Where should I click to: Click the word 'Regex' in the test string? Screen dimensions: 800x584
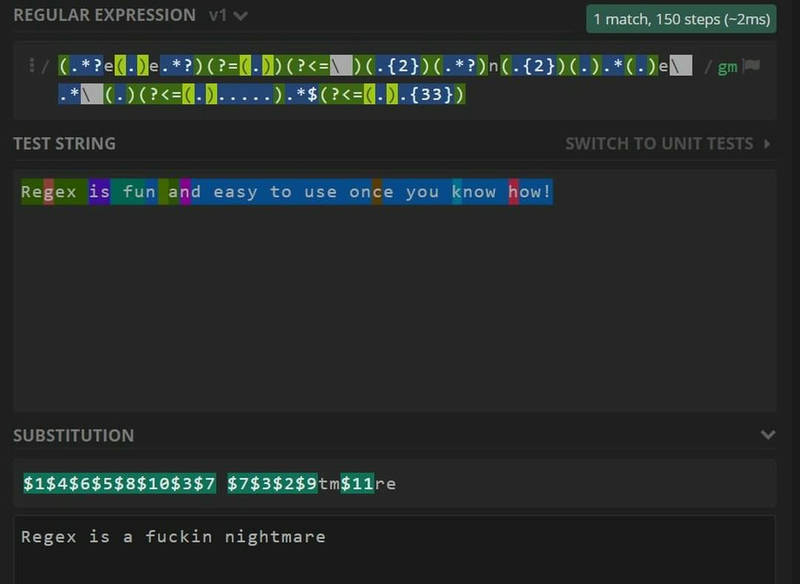click(x=48, y=192)
